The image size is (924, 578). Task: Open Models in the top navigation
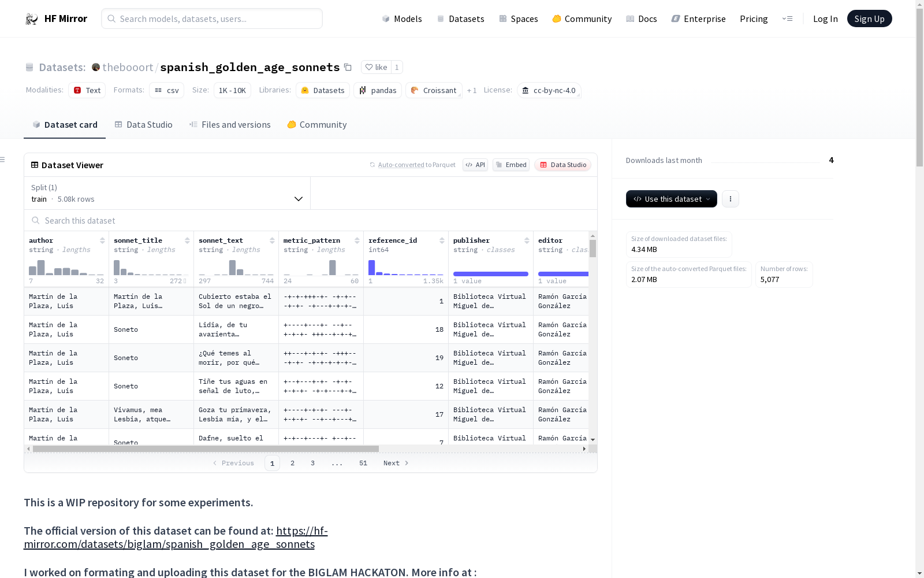pyautogui.click(x=402, y=19)
